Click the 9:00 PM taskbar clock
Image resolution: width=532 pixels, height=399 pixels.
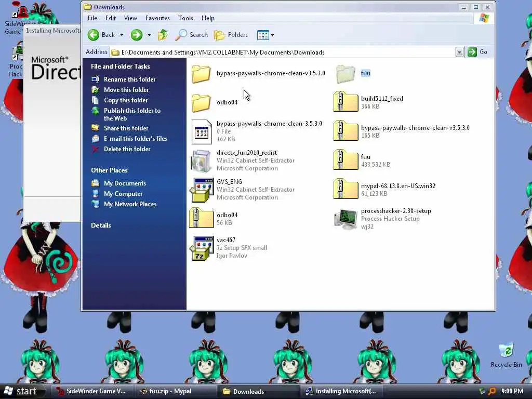(512, 391)
